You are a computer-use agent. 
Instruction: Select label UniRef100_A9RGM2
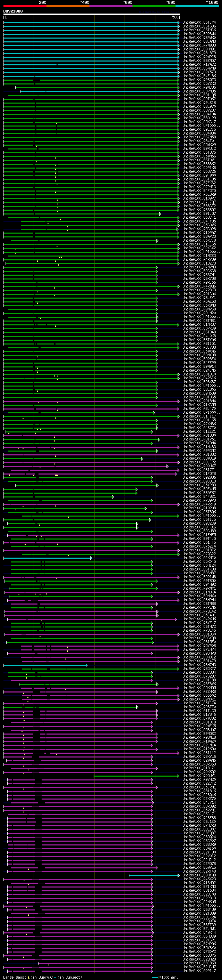pyautogui.click(x=199, y=451)
